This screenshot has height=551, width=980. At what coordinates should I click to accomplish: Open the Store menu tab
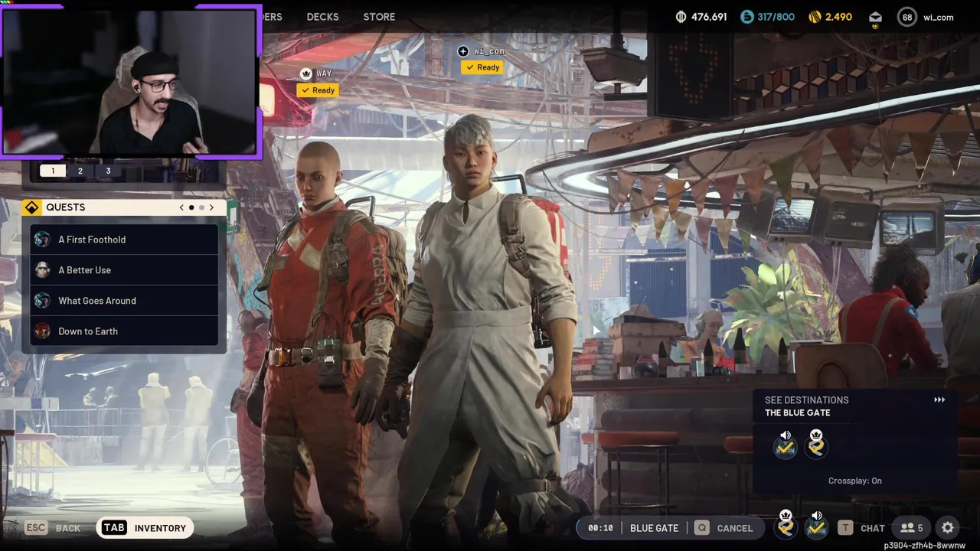(379, 17)
